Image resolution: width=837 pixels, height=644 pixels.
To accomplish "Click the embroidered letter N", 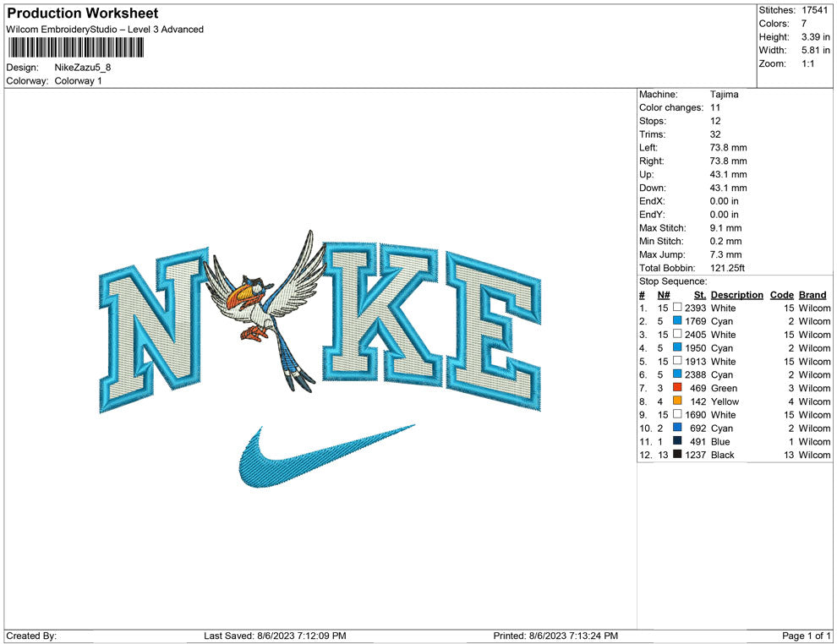I will point(154,330).
